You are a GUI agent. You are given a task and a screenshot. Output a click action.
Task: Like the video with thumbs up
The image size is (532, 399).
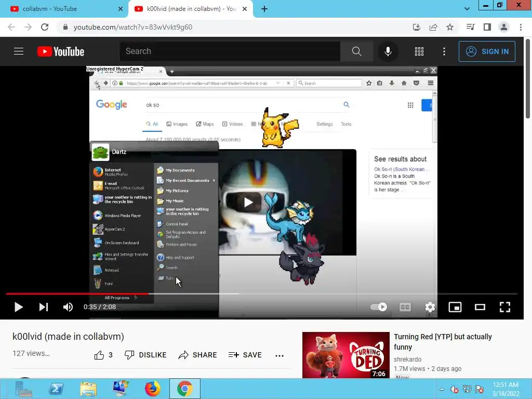tap(103, 355)
